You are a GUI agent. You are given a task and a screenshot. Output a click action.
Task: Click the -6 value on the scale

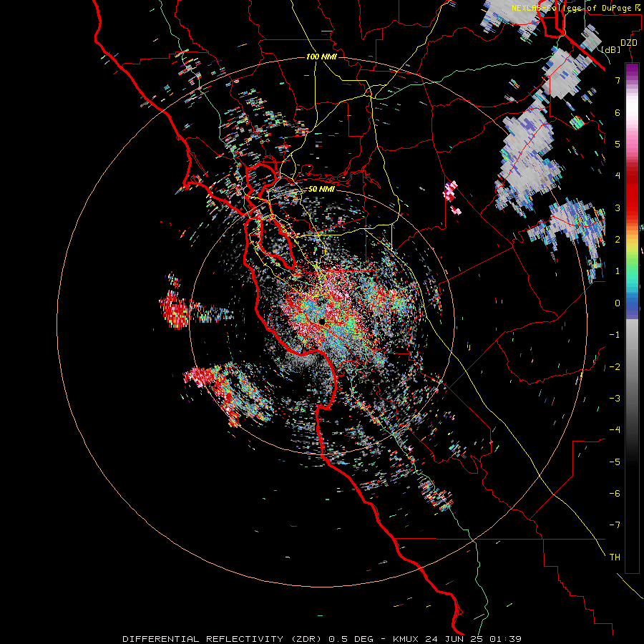615,494
